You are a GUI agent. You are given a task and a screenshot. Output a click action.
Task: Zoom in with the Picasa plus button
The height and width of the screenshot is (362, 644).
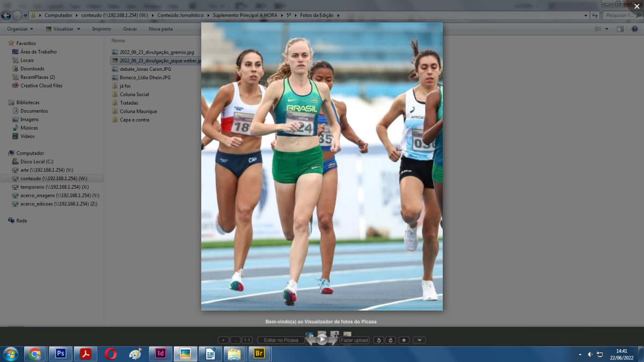point(223,340)
